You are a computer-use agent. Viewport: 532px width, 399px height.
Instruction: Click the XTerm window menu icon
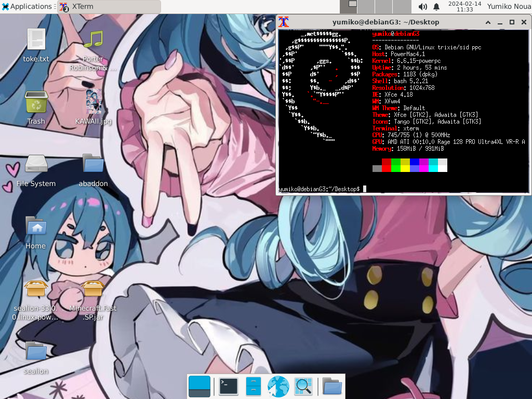284,22
